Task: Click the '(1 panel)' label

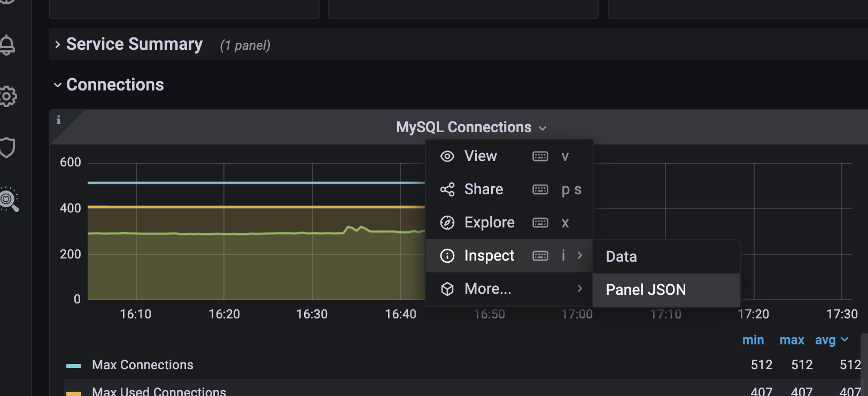Action: point(245,45)
